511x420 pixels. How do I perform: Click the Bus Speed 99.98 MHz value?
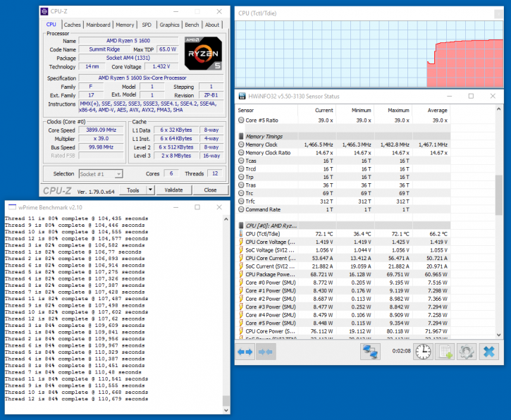(101, 147)
